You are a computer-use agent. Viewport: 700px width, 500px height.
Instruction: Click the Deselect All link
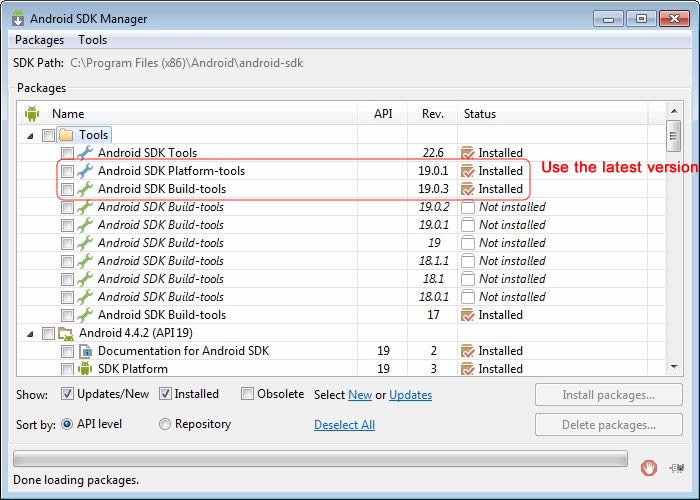(344, 425)
